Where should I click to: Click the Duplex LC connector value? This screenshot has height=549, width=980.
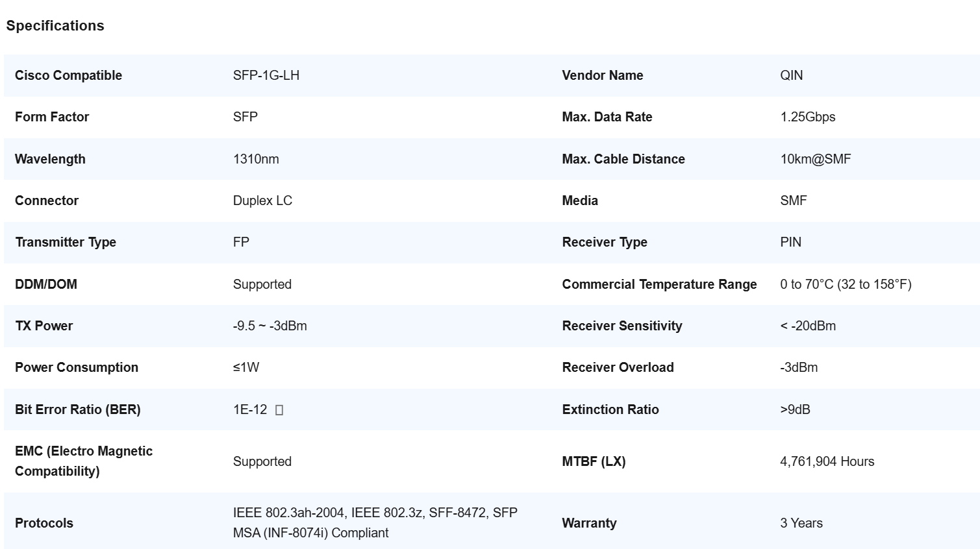[x=262, y=201]
